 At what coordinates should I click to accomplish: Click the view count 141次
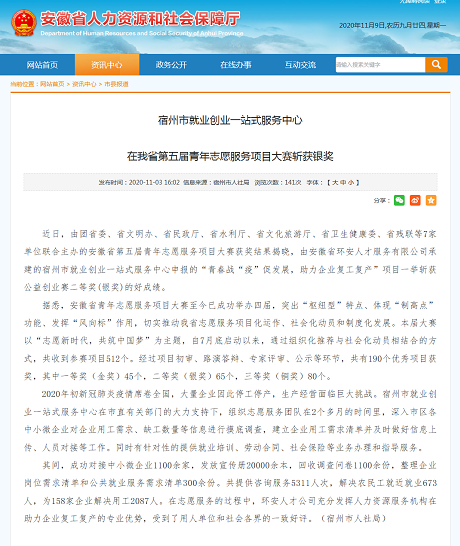coord(293,182)
